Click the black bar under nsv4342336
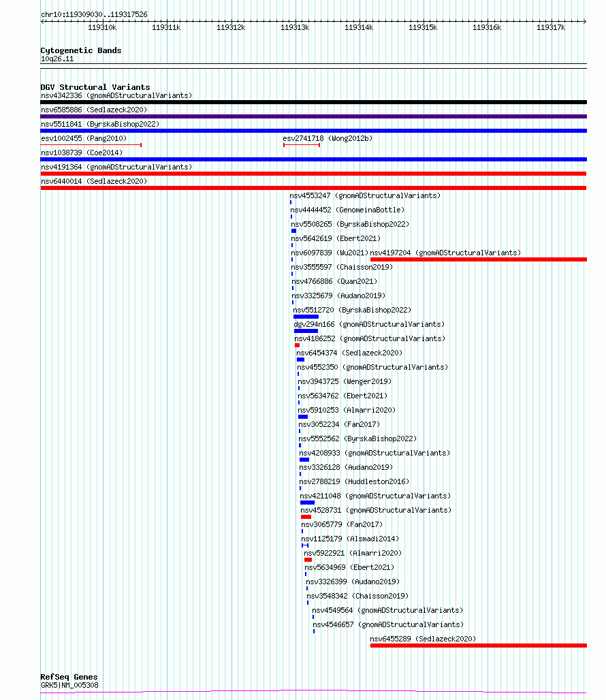Image resolution: width=606 pixels, height=700 pixels. [314, 102]
